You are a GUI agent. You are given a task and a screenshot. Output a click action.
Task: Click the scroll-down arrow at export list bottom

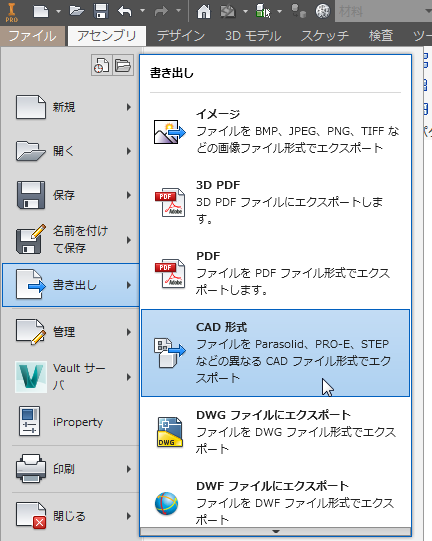[275, 532]
